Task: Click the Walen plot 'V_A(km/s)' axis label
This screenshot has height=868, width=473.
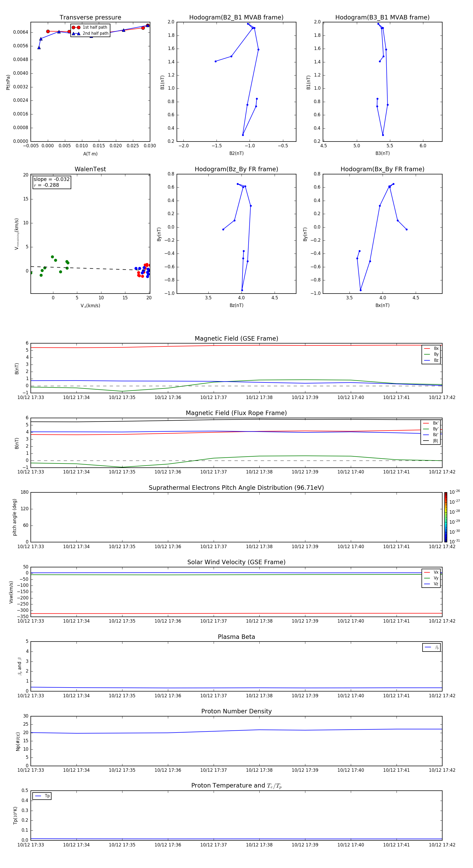Action: point(90,306)
